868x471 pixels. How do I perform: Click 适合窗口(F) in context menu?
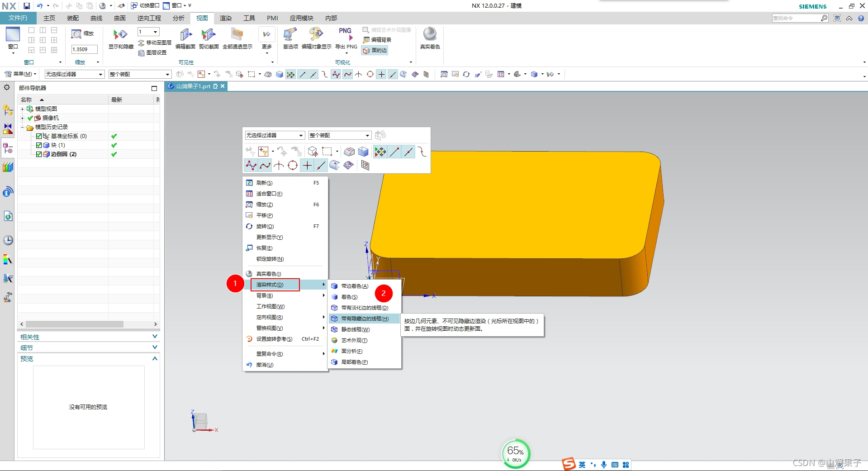click(285, 194)
